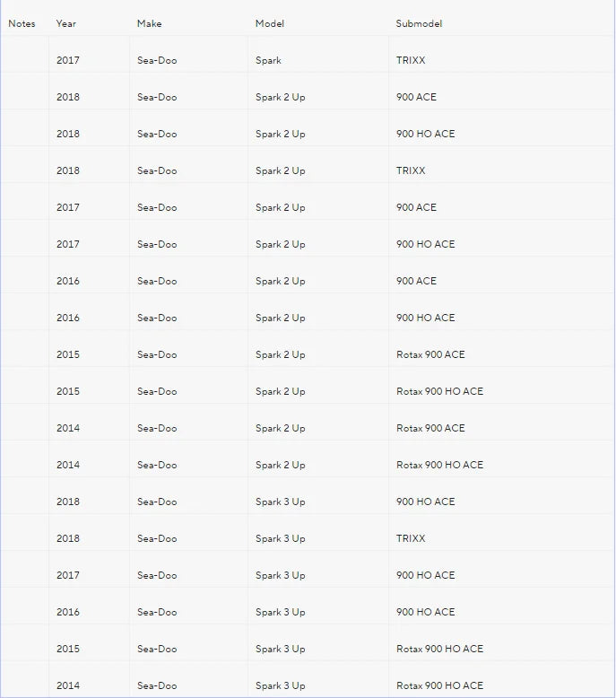616x698 pixels.
Task: Click the Make column header
Action: 149,23
